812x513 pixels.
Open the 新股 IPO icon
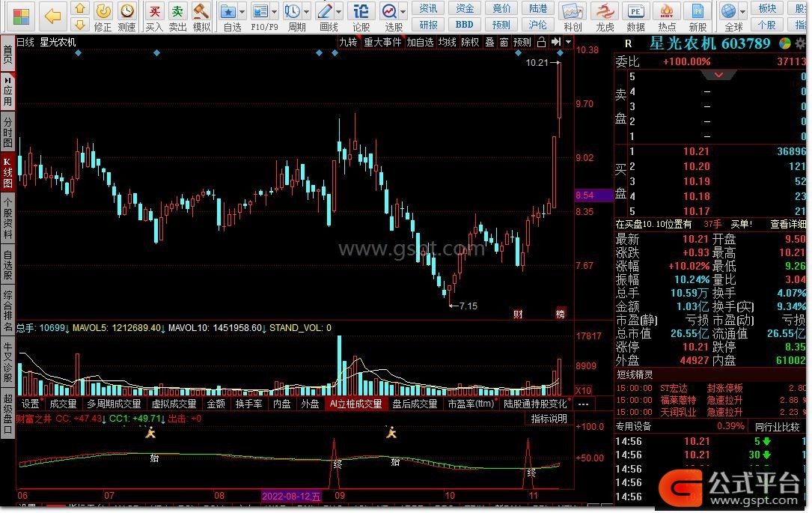pyautogui.click(x=697, y=16)
